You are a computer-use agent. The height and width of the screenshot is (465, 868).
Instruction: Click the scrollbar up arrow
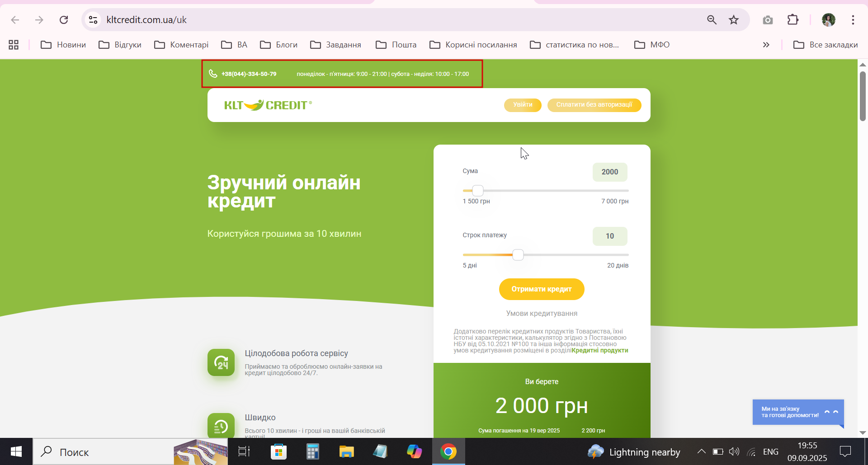863,64
